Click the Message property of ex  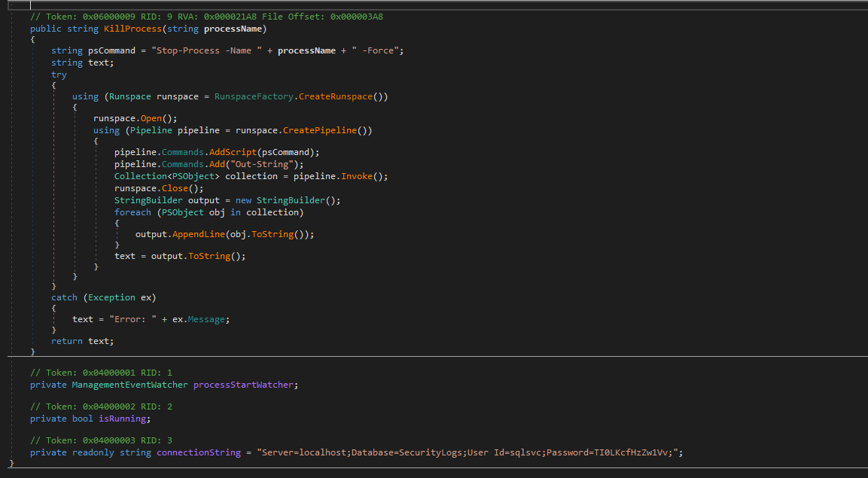tap(206, 319)
